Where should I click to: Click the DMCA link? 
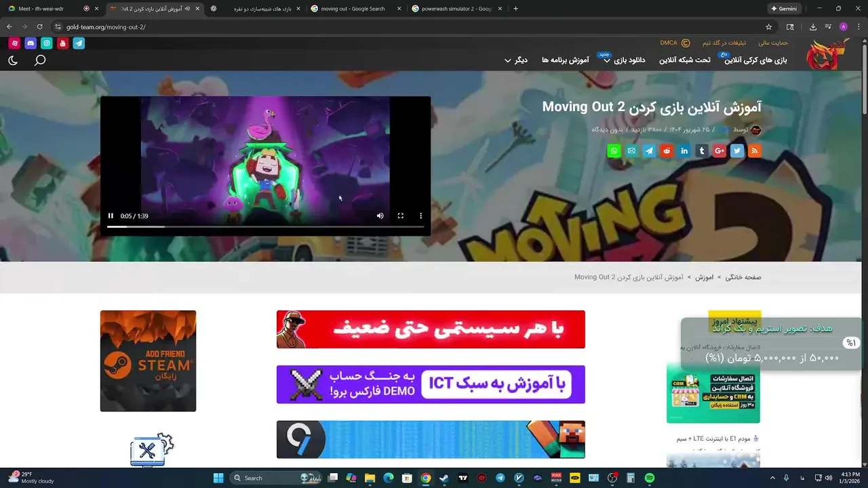pyautogui.click(x=675, y=43)
